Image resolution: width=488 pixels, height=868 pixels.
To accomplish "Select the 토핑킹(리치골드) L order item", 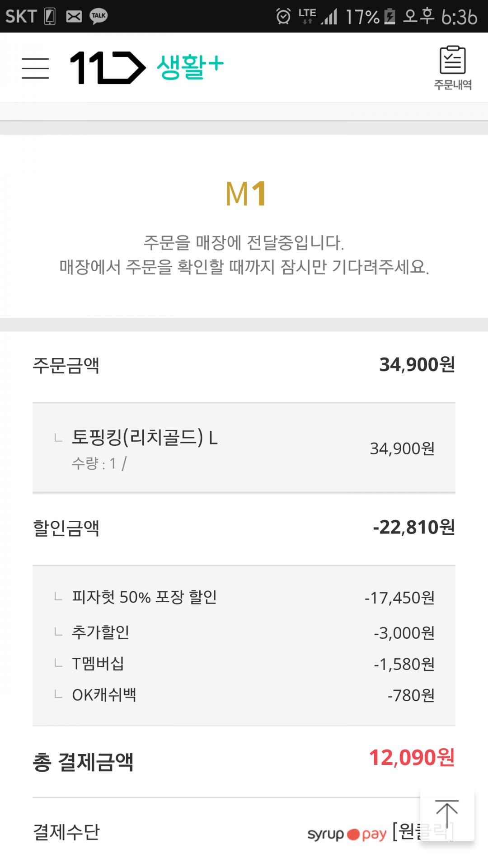I will tap(145, 438).
